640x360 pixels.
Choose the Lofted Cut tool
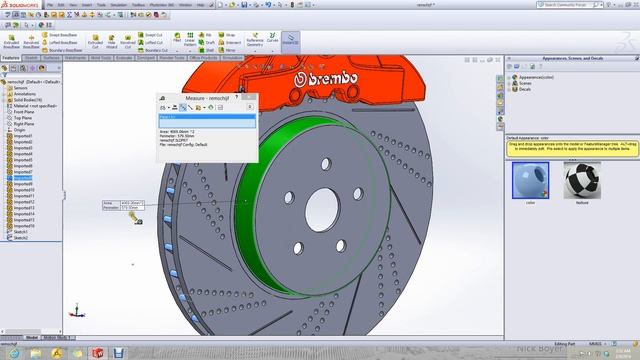(150, 42)
